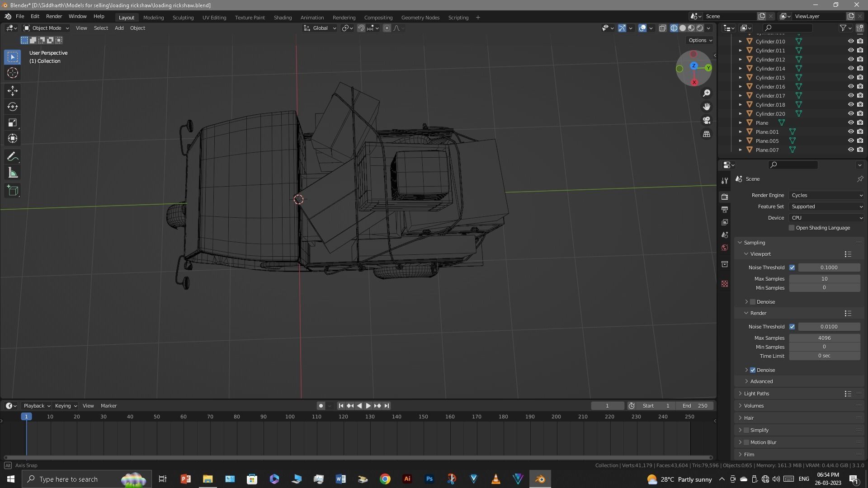This screenshot has height=488, width=868.
Task: Open the Output properties tab
Action: [725, 210]
